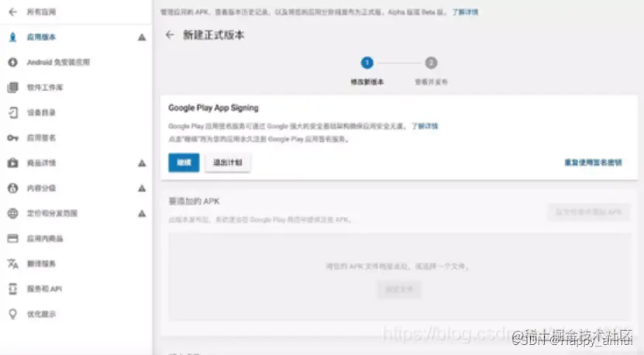Click the 设备目录 device icon
This screenshot has width=644, height=355.
click(13, 112)
